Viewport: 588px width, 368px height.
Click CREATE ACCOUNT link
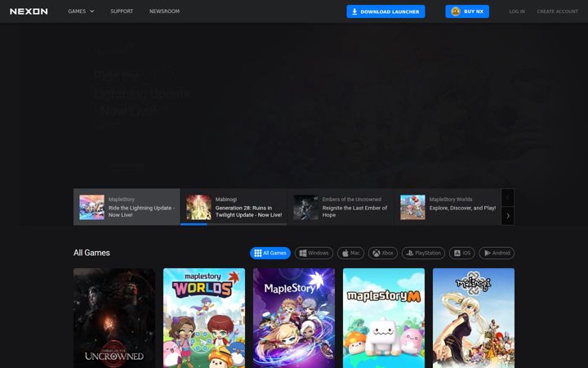click(557, 11)
